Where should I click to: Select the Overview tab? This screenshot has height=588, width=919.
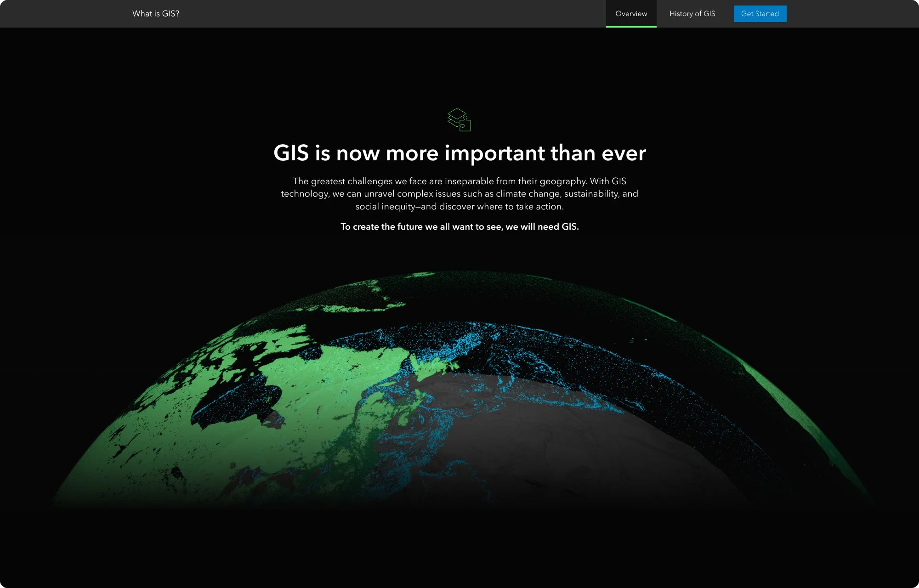pyautogui.click(x=631, y=13)
